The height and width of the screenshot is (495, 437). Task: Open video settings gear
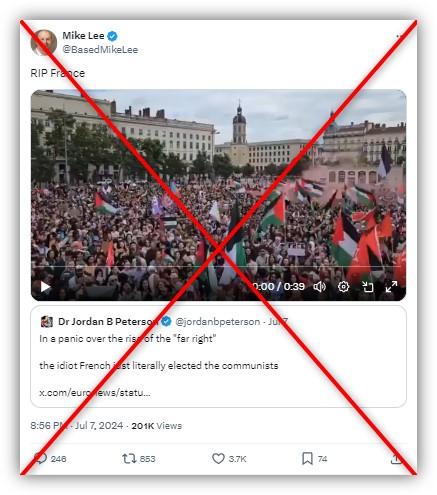343,287
